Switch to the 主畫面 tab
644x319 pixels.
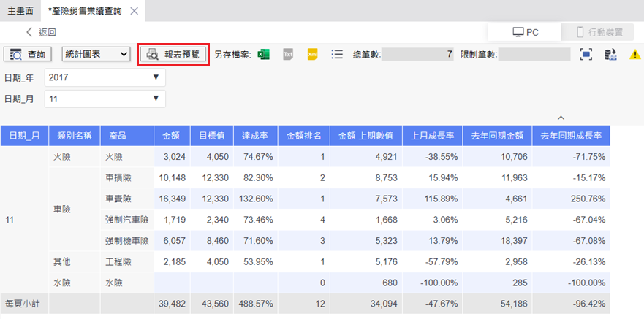coord(20,11)
